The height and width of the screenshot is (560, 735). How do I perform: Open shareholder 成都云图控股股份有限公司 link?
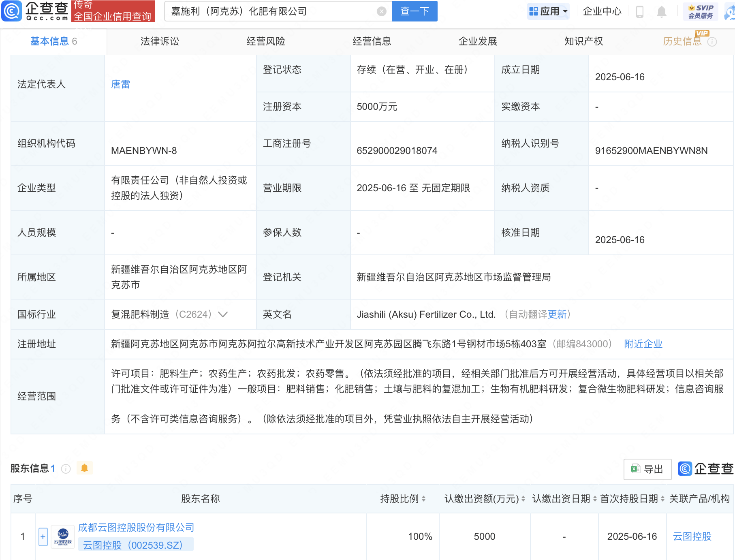coord(136,528)
